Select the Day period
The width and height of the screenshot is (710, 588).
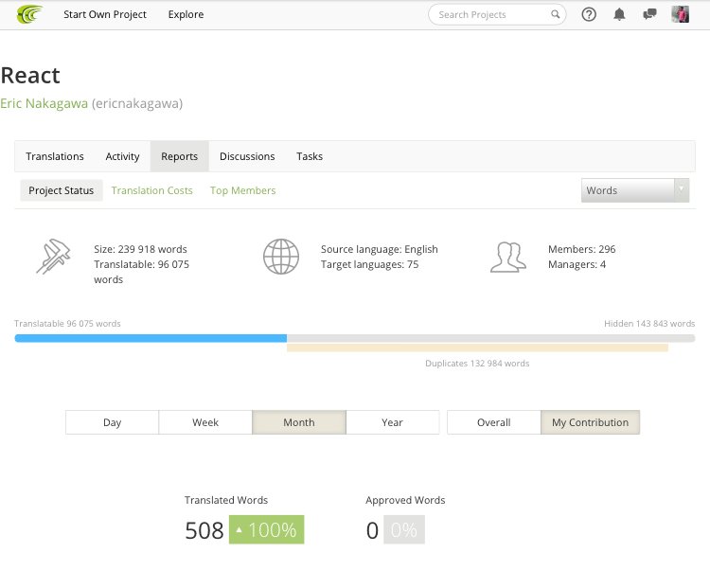click(x=112, y=422)
